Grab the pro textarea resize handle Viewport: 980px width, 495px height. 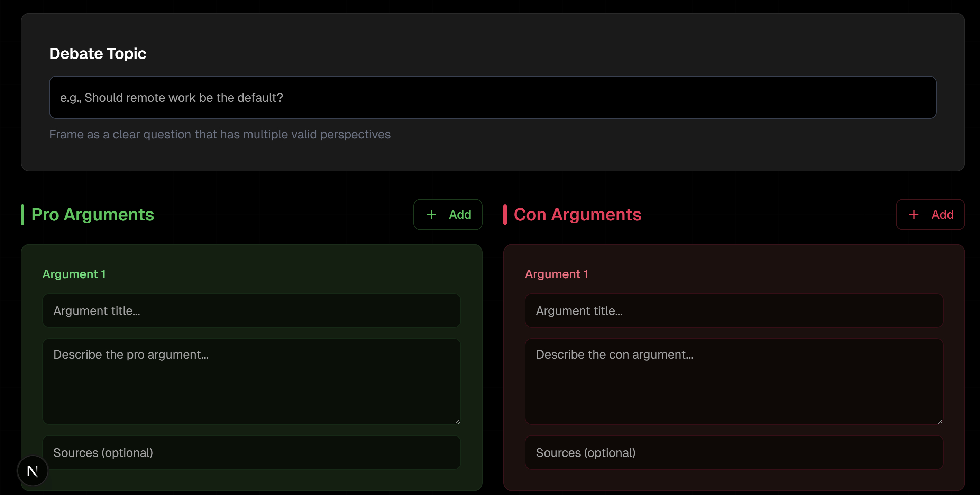458,422
